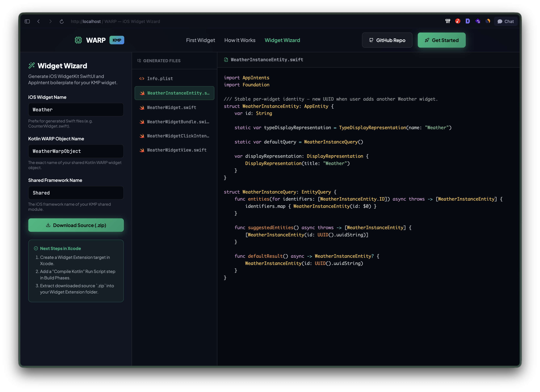Click the Swift icon next to WeatherWidgetClickIntent
540x392 pixels.
tap(142, 136)
